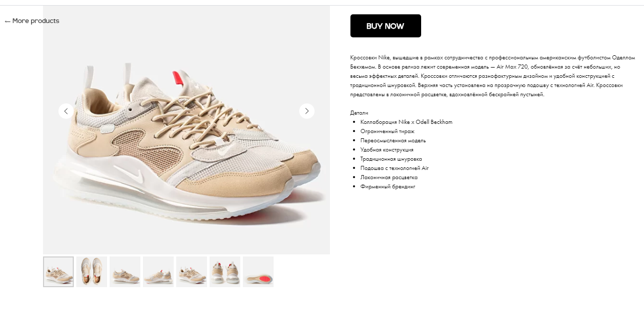Click the Удобная конструкция bullet
644x323 pixels.
tap(387, 149)
